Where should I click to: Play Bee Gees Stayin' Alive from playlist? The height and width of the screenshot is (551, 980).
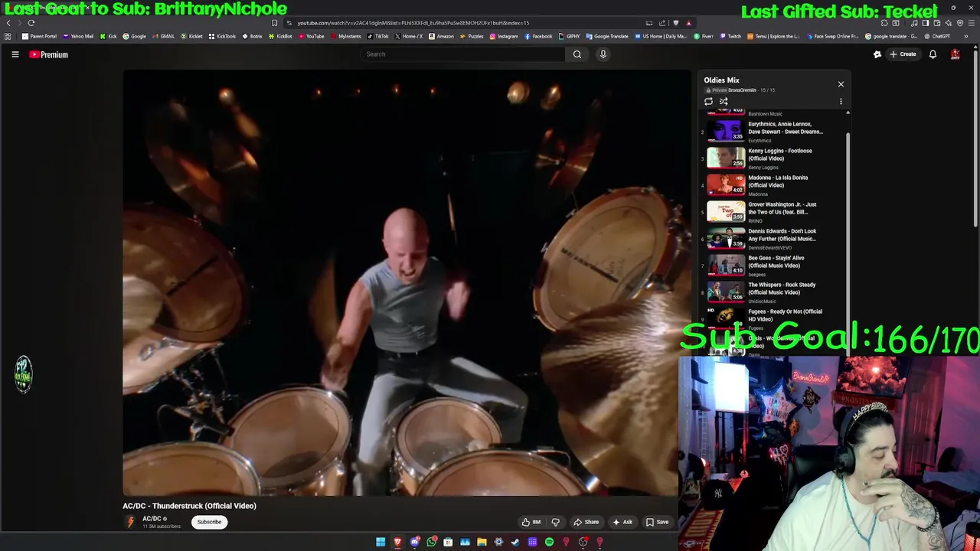(x=773, y=266)
